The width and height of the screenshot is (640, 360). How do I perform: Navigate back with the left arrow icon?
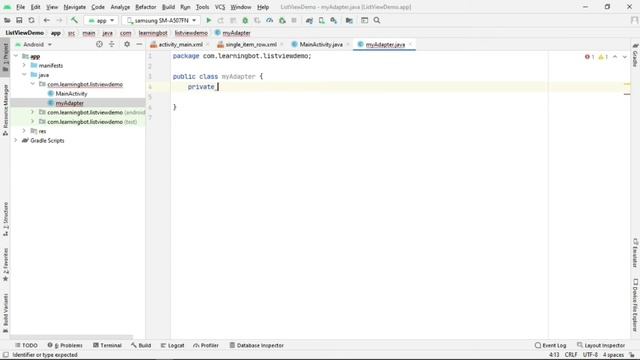[47, 20]
